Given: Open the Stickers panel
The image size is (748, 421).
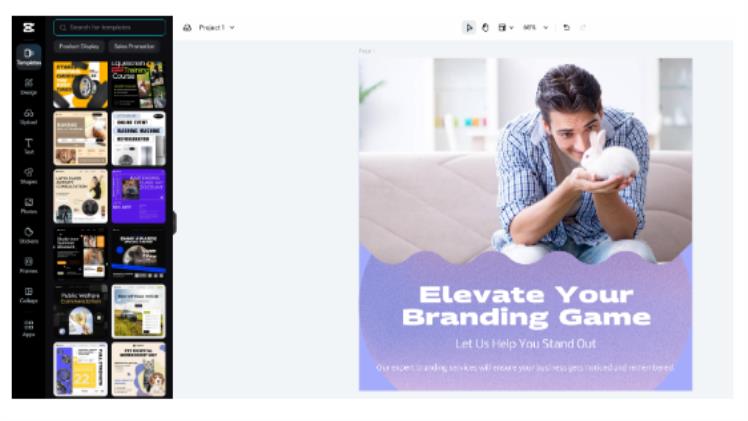Looking at the screenshot, I should pyautogui.click(x=29, y=236).
